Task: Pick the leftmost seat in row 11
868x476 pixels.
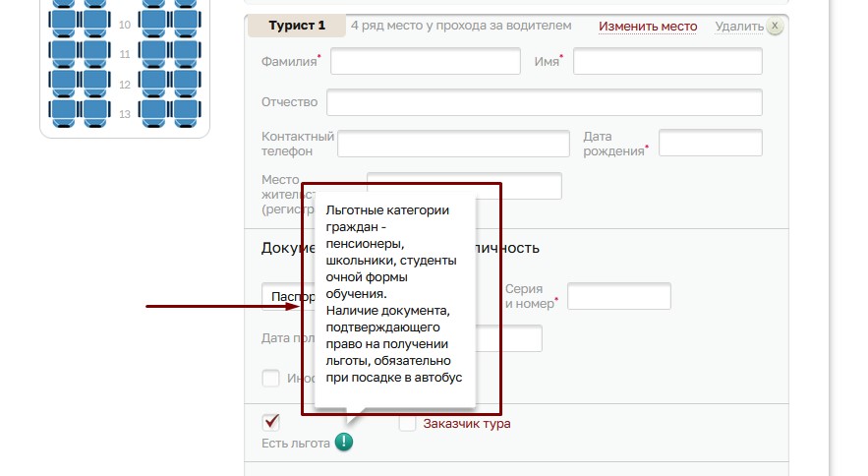Action: click(x=65, y=51)
